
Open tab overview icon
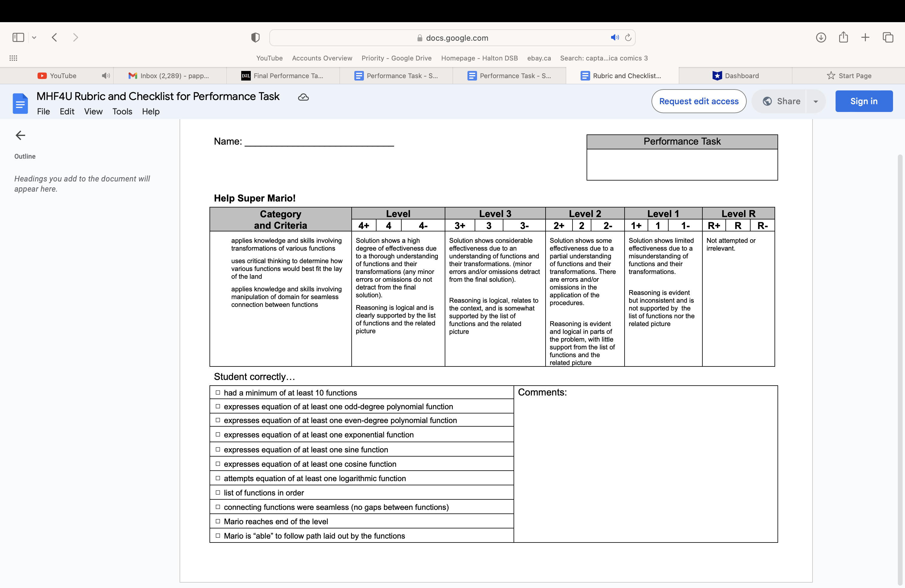point(888,37)
